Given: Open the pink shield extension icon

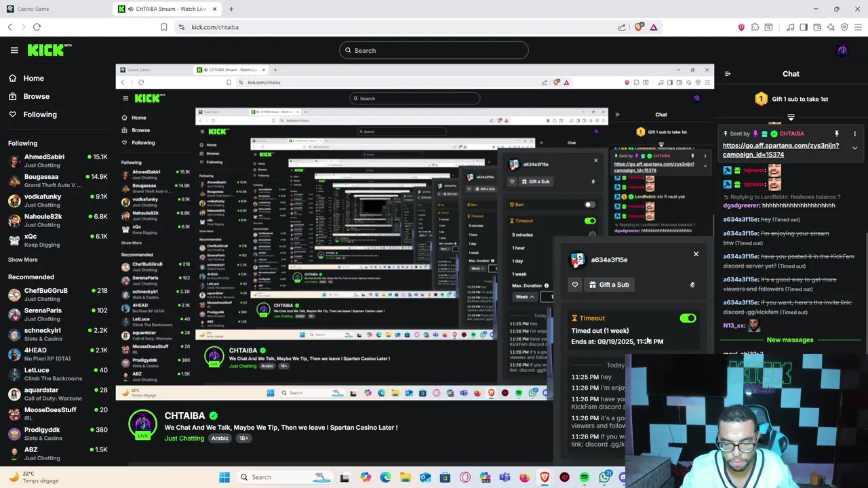Looking at the screenshot, I should 741,27.
